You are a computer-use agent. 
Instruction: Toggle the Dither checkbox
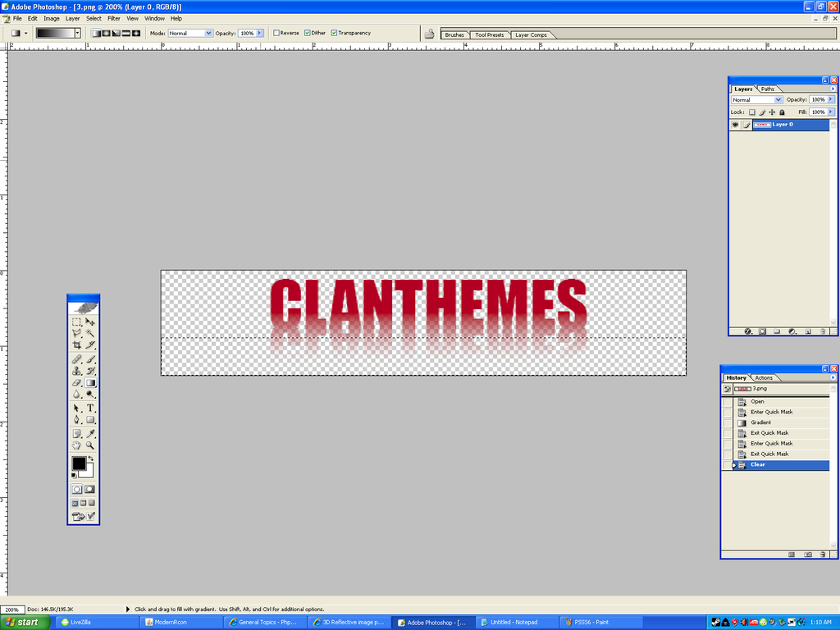click(308, 33)
